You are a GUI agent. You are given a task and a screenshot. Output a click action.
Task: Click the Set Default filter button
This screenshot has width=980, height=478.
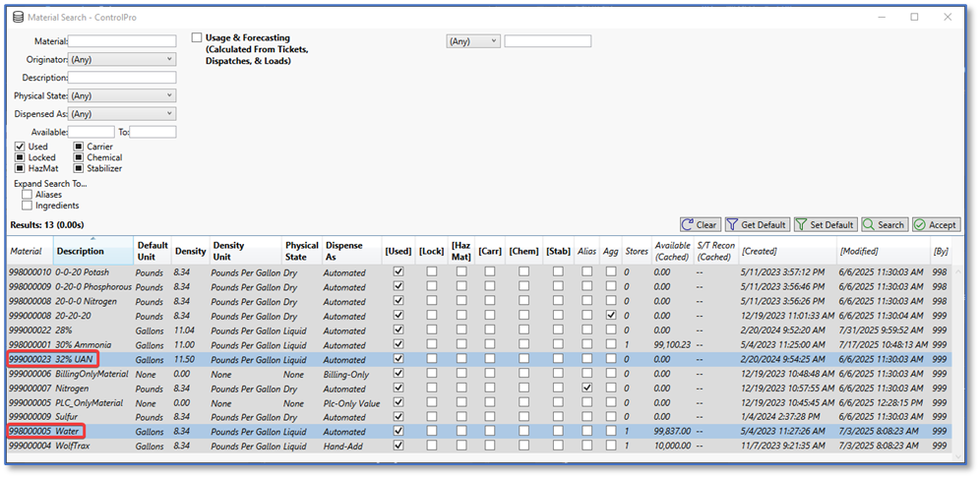[825, 224]
